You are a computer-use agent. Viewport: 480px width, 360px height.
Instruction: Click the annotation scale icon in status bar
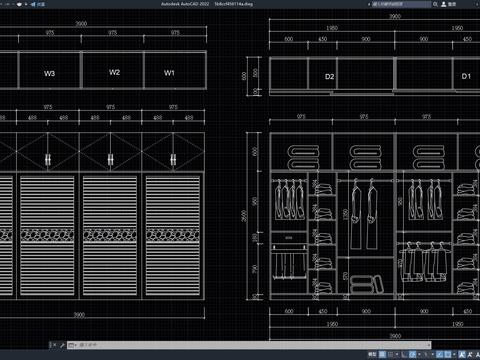pos(477,354)
